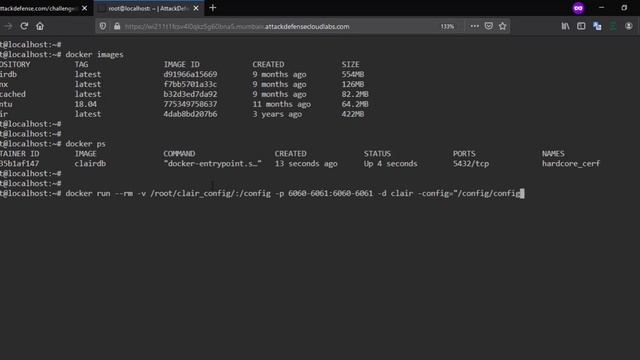Screen dimensions: 640x360
Task: Open tracking protection shield info
Action: [103, 26]
